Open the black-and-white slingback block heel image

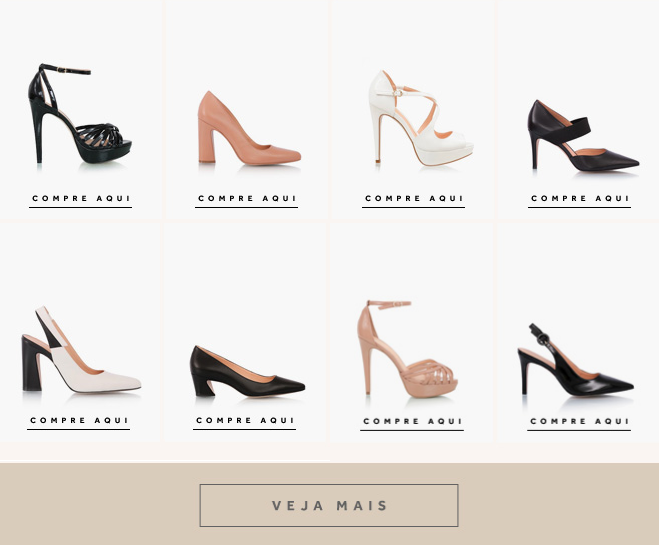tap(82, 350)
